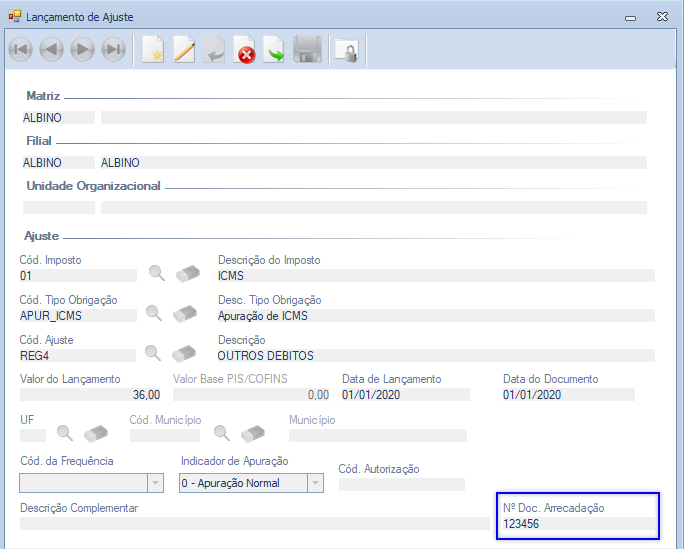Clear the UF field with the eraser
The image size is (684, 549).
click(x=96, y=433)
